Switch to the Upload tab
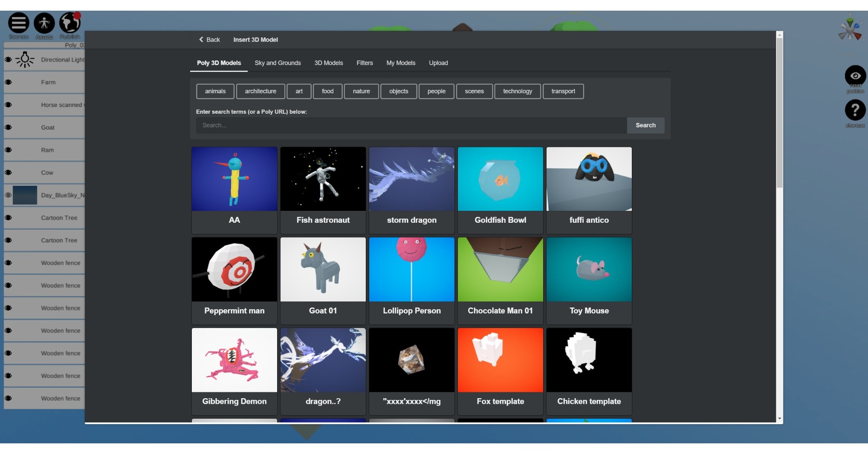Image resolution: width=868 pixels, height=454 pixels. click(x=438, y=63)
